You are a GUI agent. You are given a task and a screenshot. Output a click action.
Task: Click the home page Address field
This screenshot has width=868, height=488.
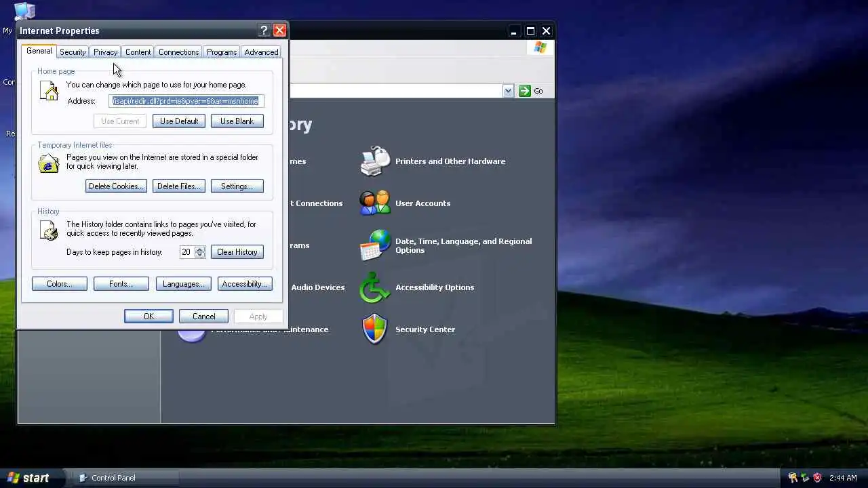click(186, 101)
